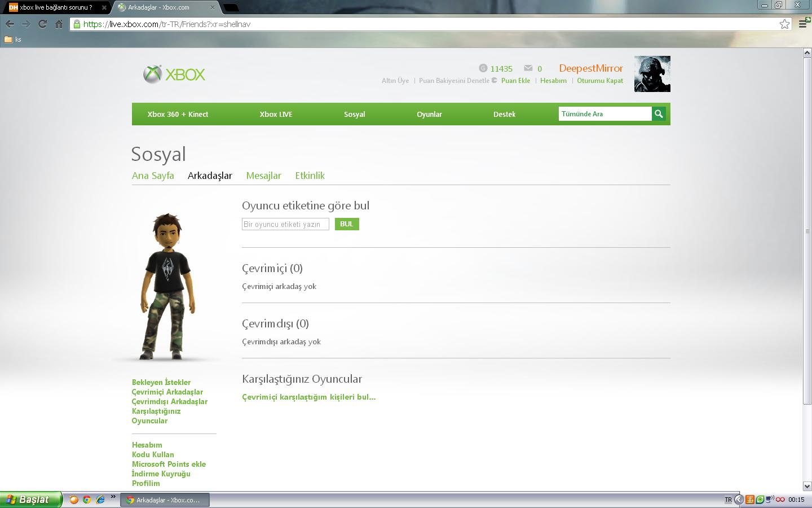Click the TR language indicator

point(728,500)
